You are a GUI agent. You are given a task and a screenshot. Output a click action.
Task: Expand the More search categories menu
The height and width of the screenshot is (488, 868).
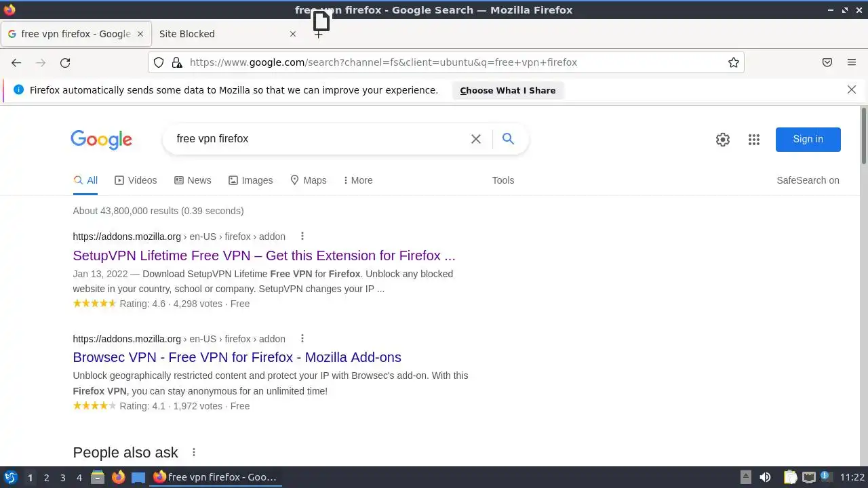[x=357, y=180]
